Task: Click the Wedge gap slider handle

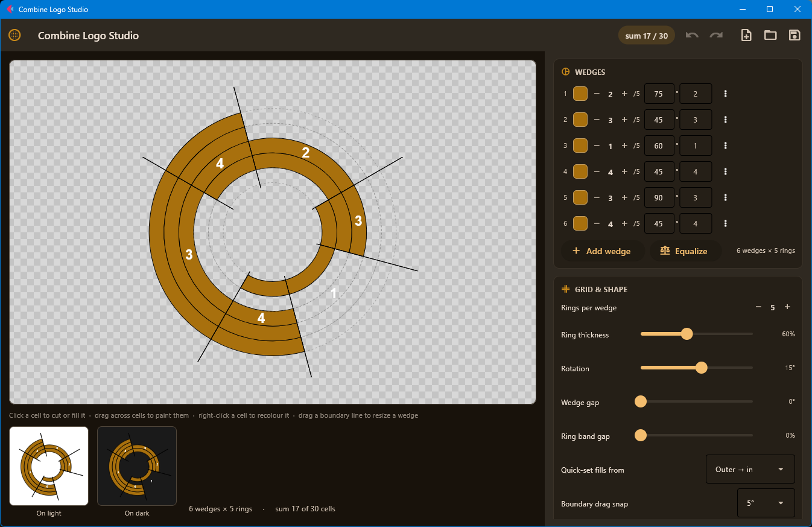Action: tap(641, 401)
